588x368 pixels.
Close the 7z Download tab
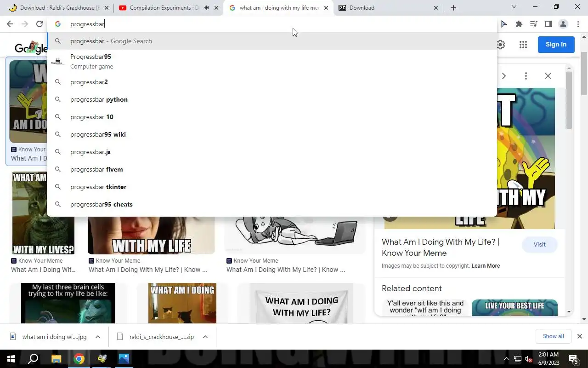(x=436, y=8)
